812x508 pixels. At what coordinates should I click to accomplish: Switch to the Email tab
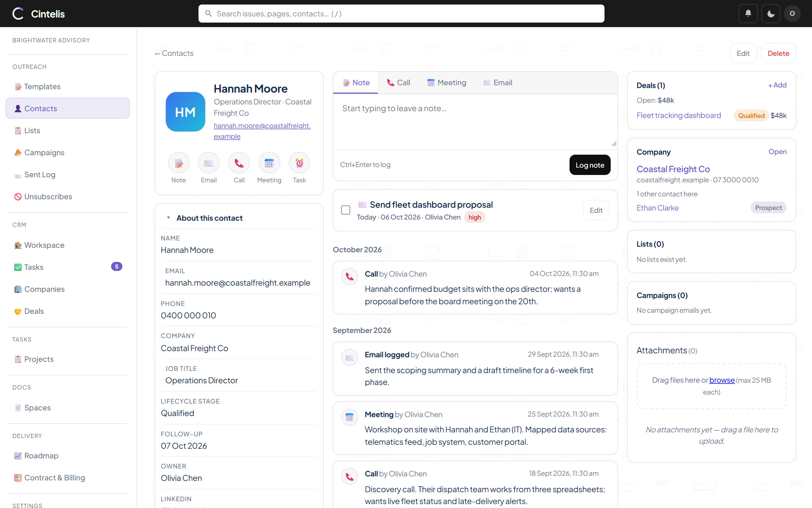tap(498, 83)
